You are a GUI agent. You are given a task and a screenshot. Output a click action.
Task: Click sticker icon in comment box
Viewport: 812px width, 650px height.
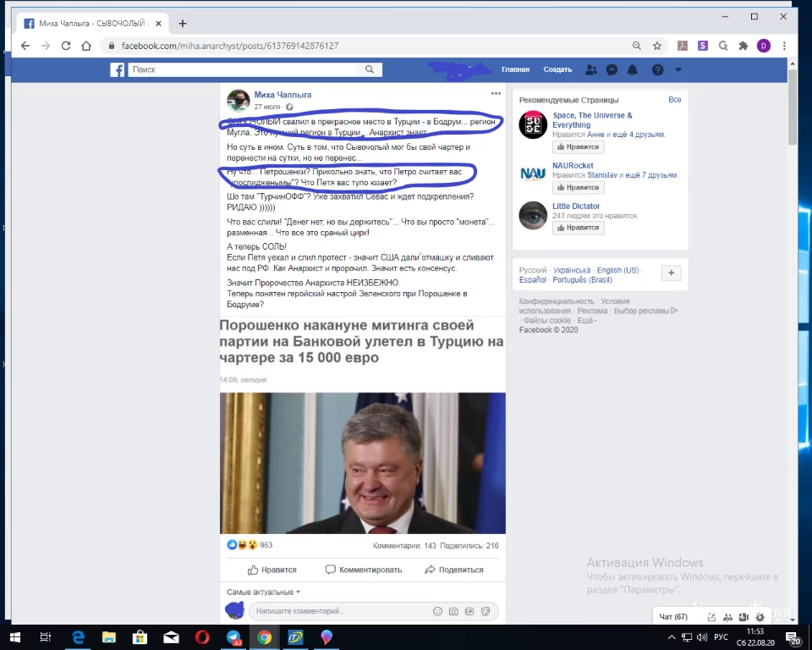pos(486,611)
